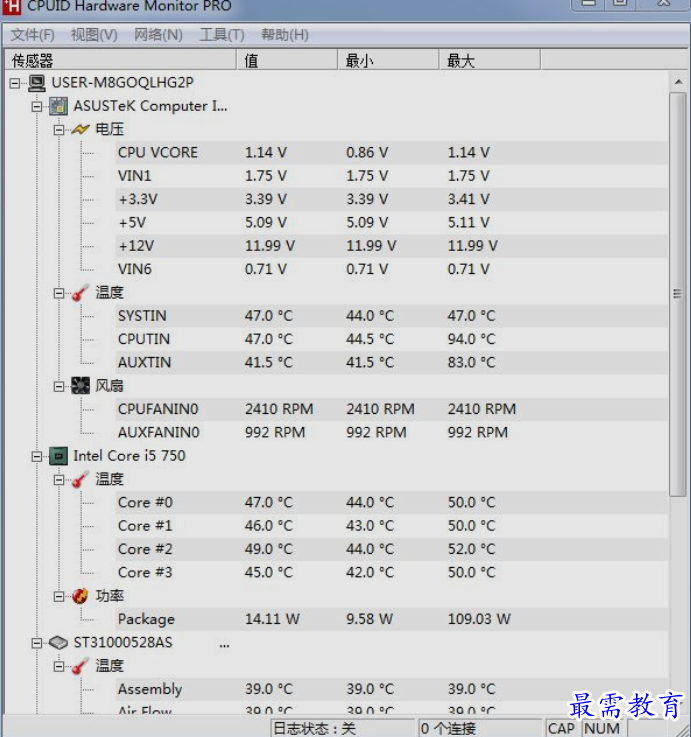
Task: Select the CPU VCORE row
Action: (392, 153)
